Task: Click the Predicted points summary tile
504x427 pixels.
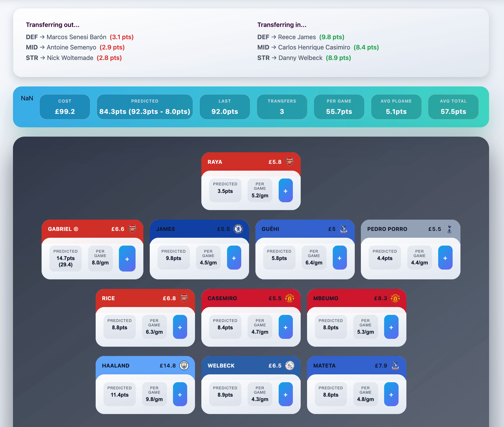Action: coord(145,107)
